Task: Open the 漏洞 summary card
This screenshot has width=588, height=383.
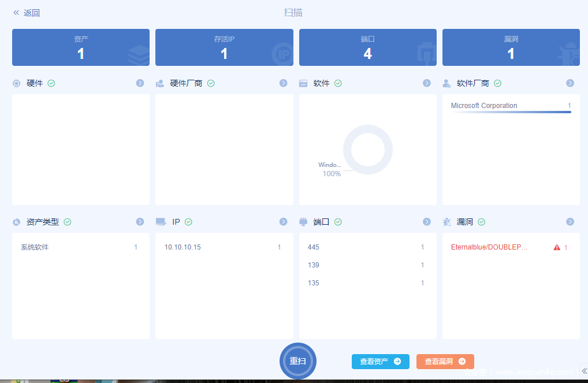Action: (x=511, y=47)
